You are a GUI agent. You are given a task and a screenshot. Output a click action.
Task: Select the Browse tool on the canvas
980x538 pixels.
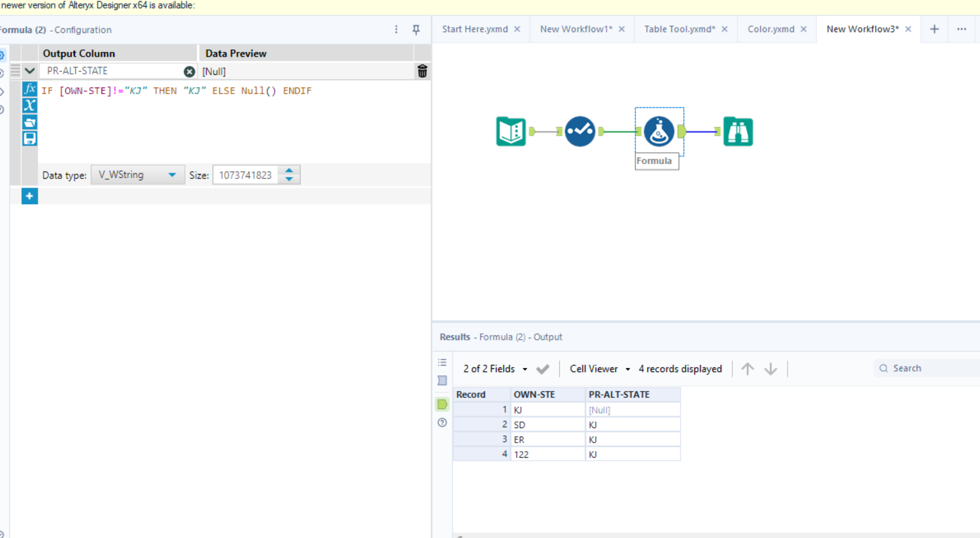pyautogui.click(x=738, y=131)
